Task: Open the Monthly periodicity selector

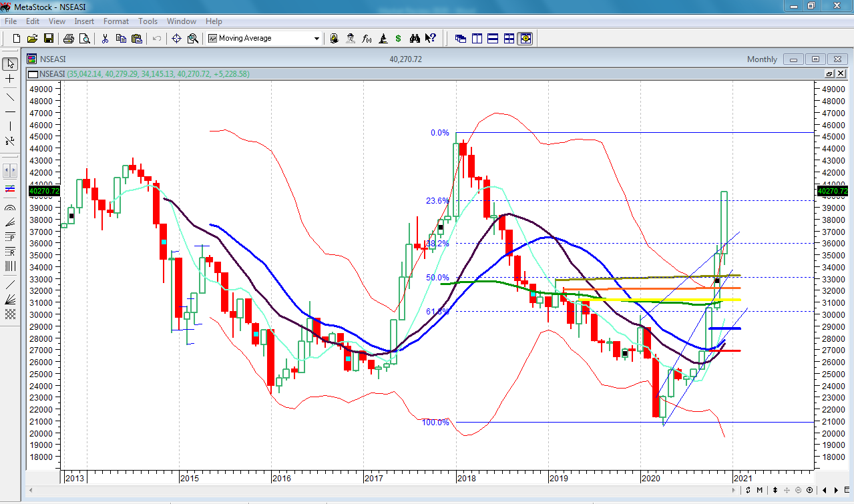Action: coord(762,59)
